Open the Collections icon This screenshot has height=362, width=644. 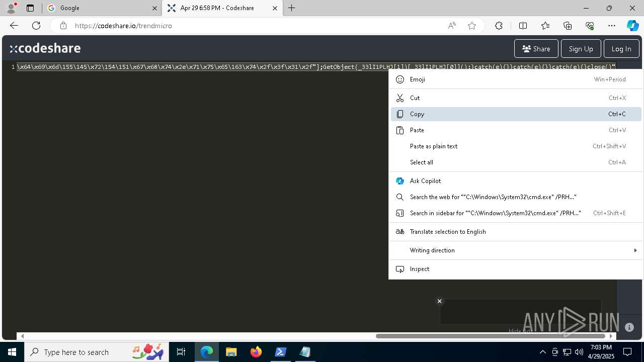click(x=568, y=26)
